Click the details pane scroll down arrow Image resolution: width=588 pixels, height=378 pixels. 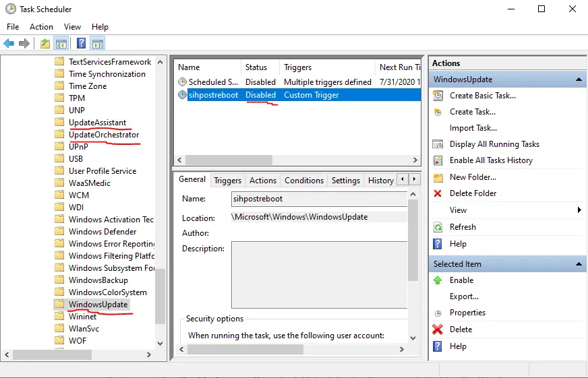tap(413, 338)
